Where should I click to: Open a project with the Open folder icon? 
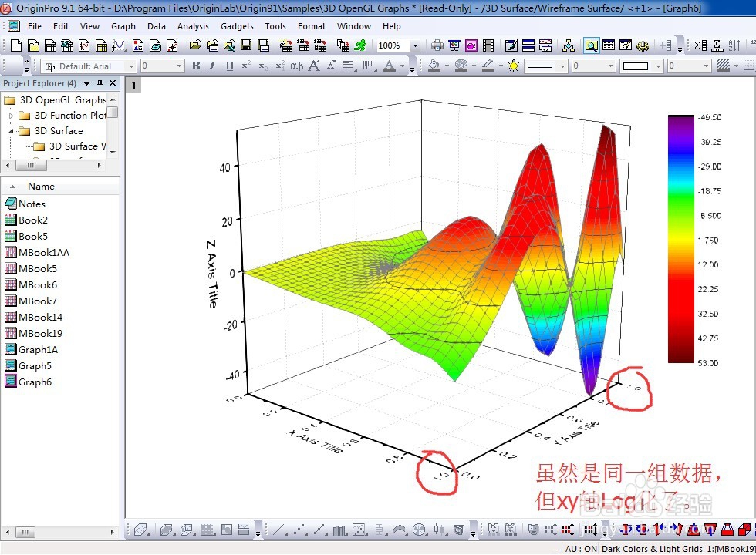tap(195, 45)
